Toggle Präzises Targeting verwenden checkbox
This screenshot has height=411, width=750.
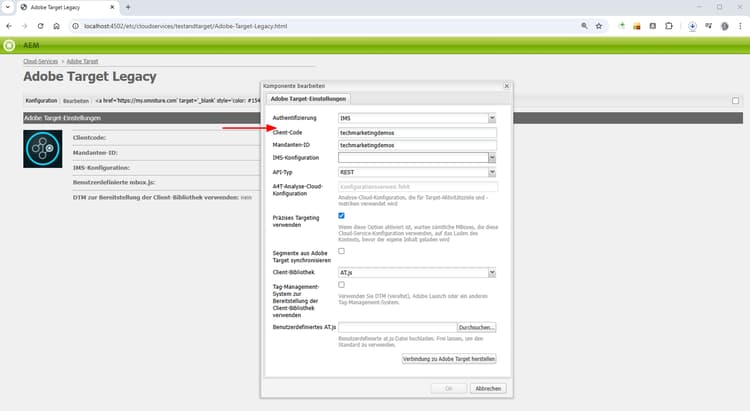coord(342,216)
